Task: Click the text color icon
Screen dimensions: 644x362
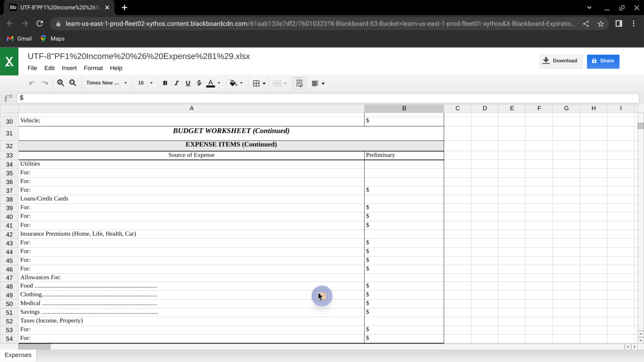Action: click(x=211, y=83)
